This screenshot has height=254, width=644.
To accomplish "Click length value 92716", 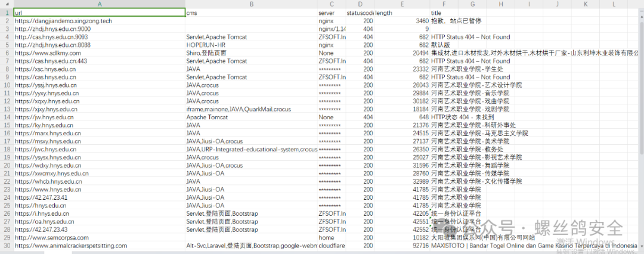I will [x=402, y=246].
